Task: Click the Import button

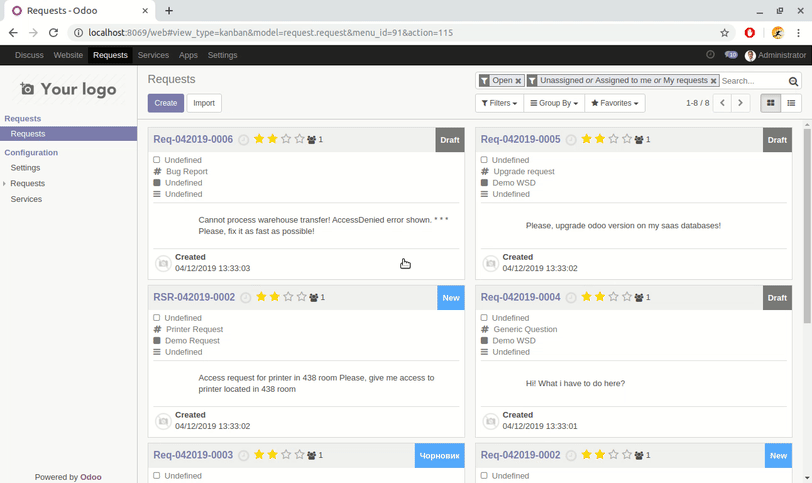Action: click(x=204, y=103)
